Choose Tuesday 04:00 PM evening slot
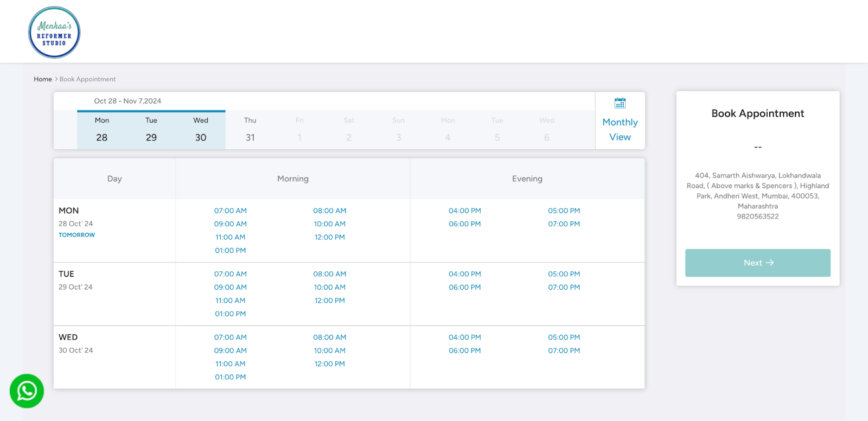The height and width of the screenshot is (421, 868). (464, 274)
